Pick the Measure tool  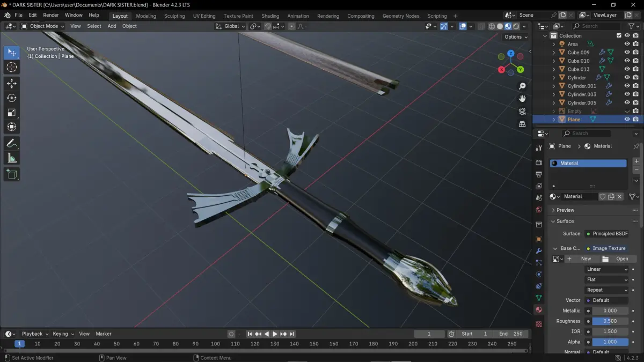pyautogui.click(x=12, y=158)
